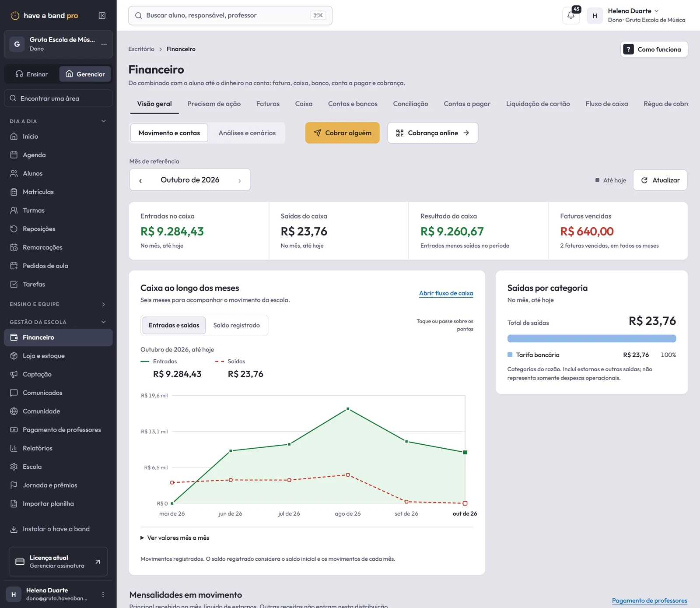Screen dimensions: 700x608
Task: Click the search field for aluno
Action: pos(230,15)
